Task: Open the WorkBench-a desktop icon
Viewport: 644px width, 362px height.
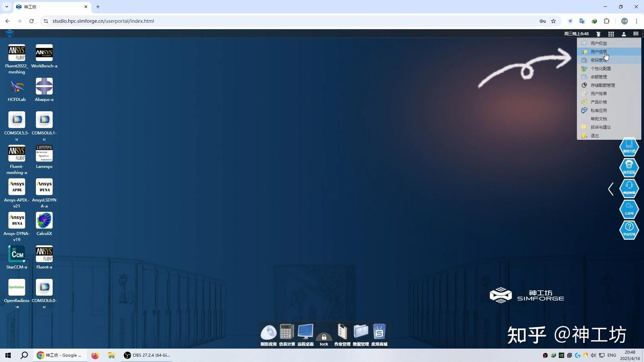Action: pyautogui.click(x=44, y=53)
